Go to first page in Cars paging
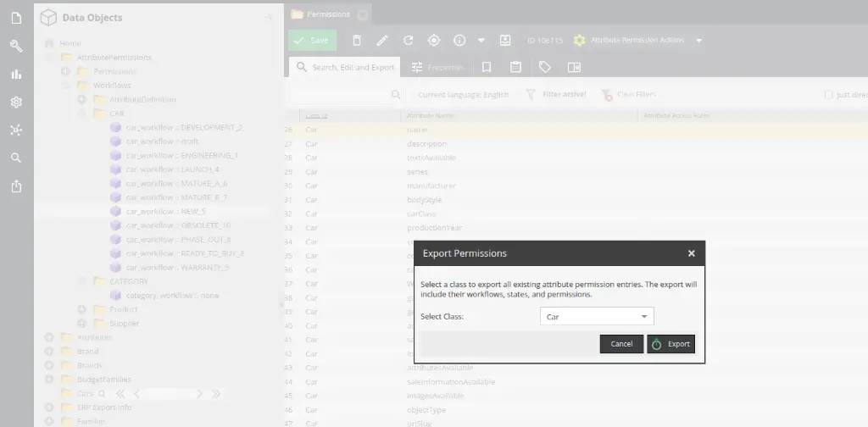868x427 pixels. click(120, 394)
